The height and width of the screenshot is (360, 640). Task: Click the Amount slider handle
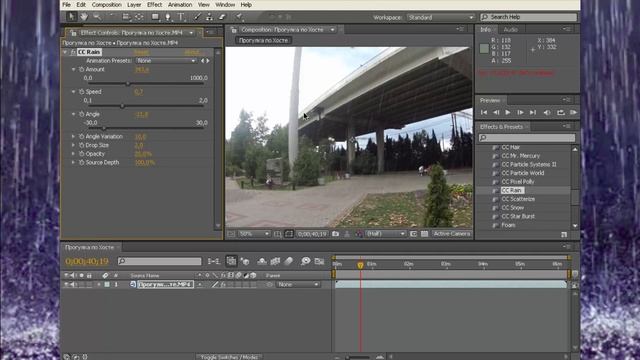(128, 84)
